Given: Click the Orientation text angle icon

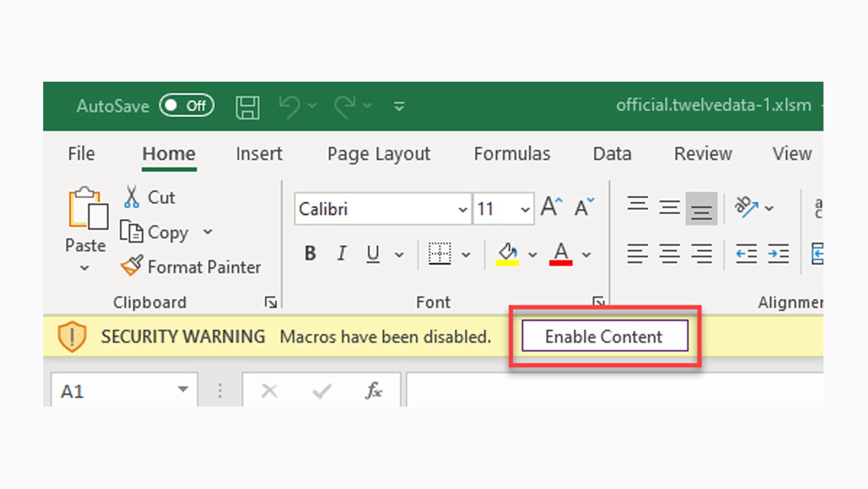Looking at the screenshot, I should click(x=746, y=207).
